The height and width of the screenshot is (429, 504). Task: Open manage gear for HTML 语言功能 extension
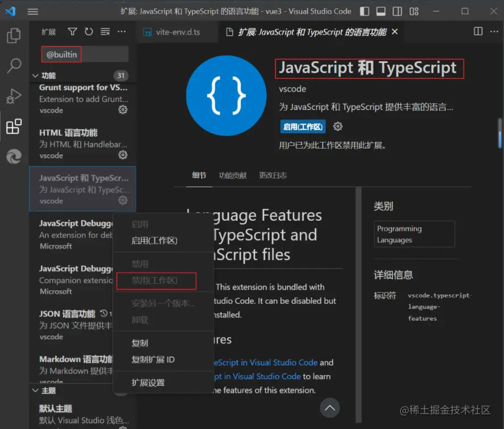coord(123,155)
